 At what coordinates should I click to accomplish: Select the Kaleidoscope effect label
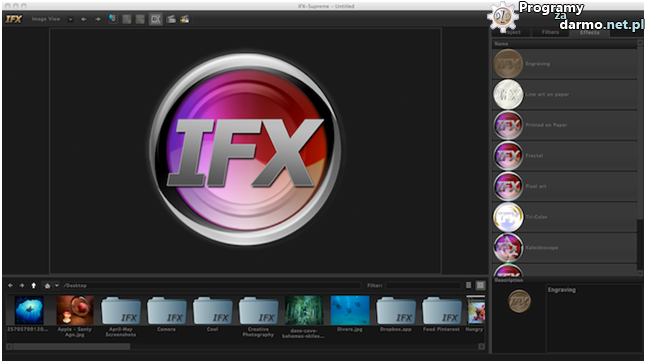click(542, 248)
